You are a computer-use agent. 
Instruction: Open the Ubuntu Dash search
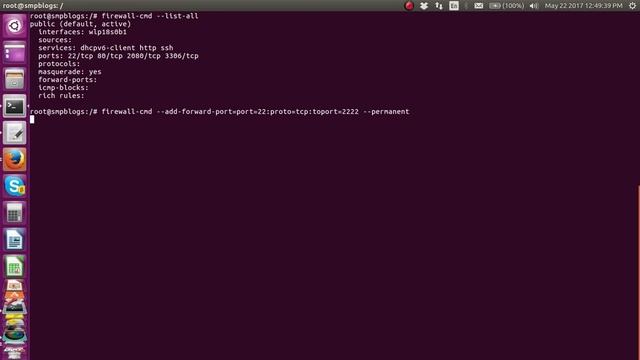[x=14, y=26]
